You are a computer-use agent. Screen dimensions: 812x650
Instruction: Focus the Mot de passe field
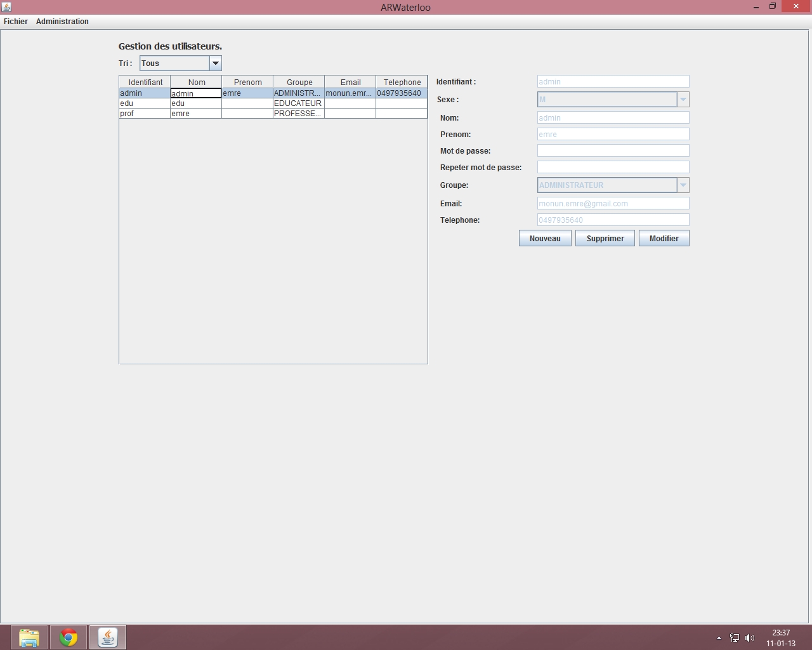click(x=613, y=151)
